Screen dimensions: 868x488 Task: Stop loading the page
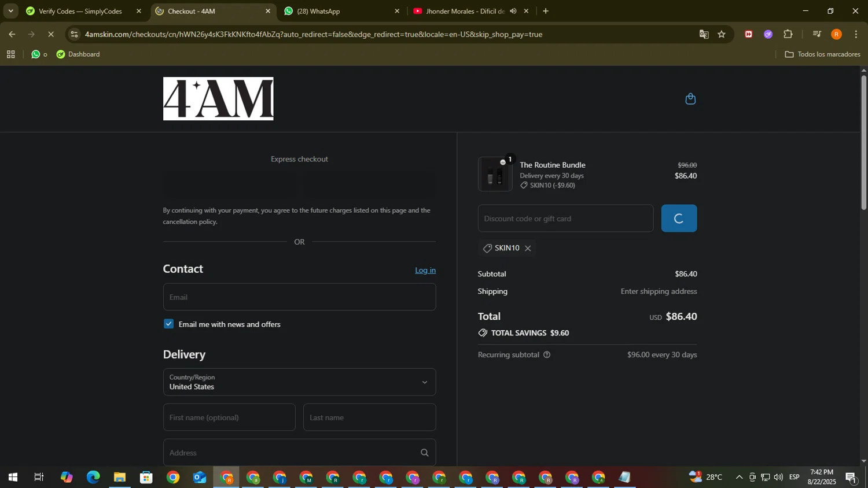tap(51, 34)
